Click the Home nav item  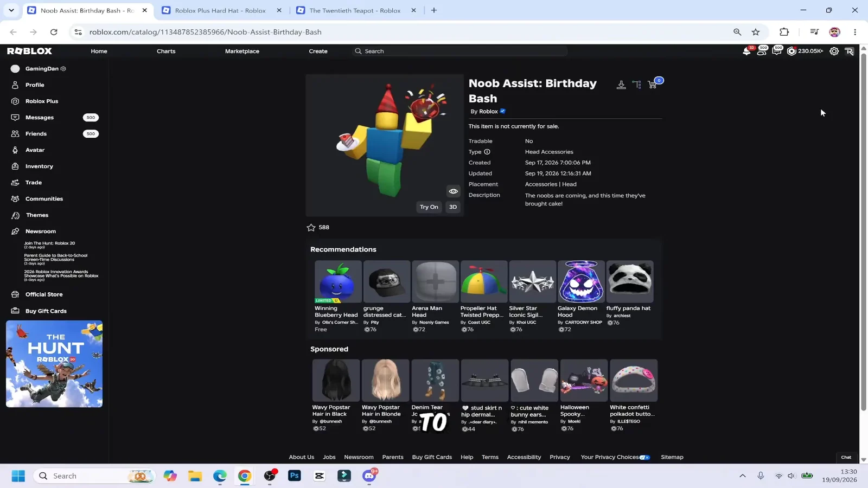click(99, 51)
